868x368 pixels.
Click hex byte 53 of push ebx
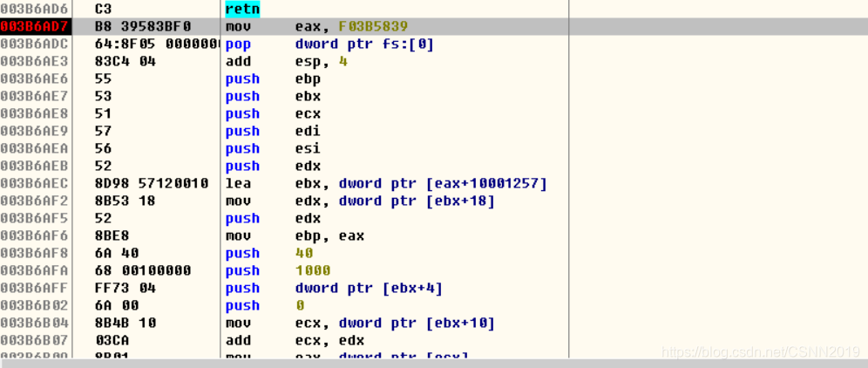103,97
